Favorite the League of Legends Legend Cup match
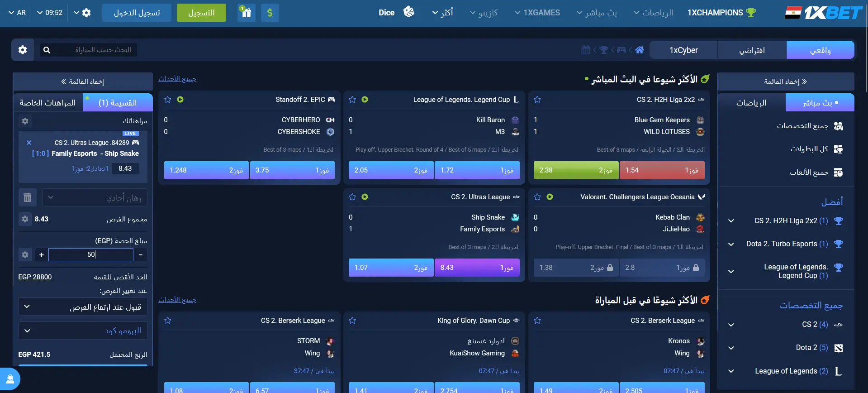The width and height of the screenshot is (868, 393). pos(352,100)
